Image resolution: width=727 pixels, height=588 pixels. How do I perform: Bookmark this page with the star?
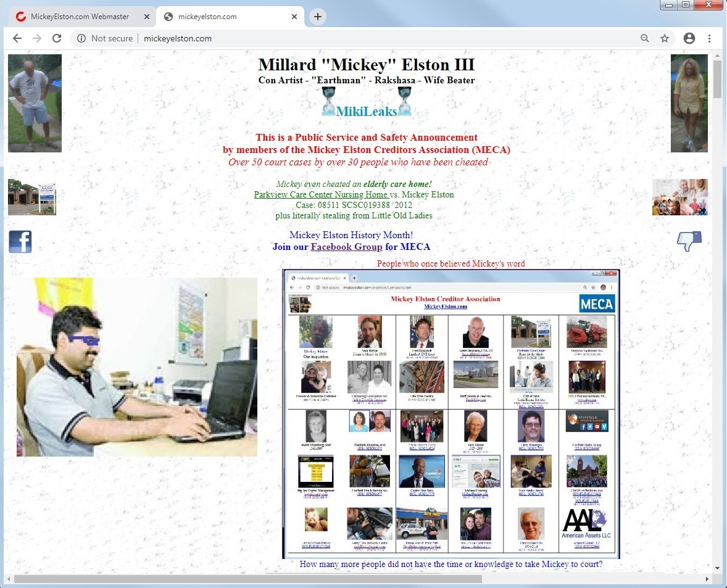[x=665, y=38]
